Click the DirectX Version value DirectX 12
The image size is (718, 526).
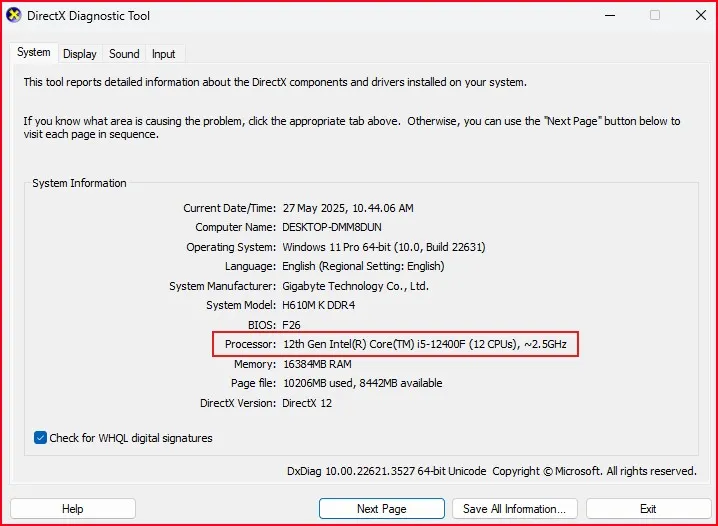pyautogui.click(x=307, y=403)
